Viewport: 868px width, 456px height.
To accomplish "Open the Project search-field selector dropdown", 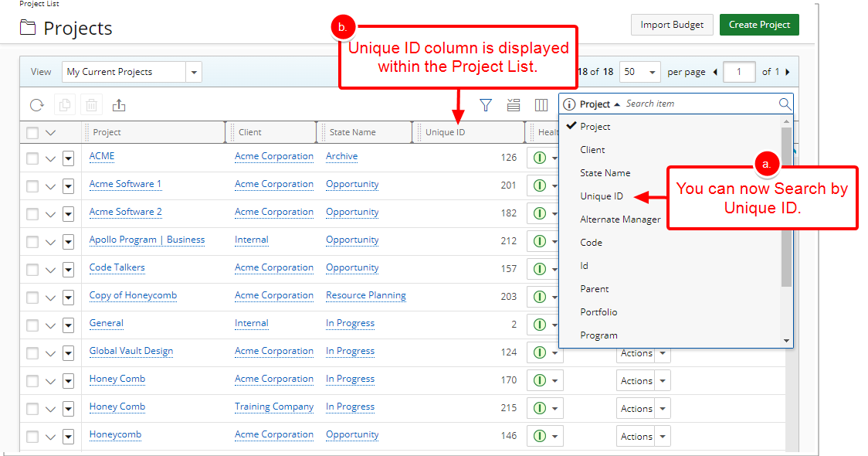I will point(599,104).
